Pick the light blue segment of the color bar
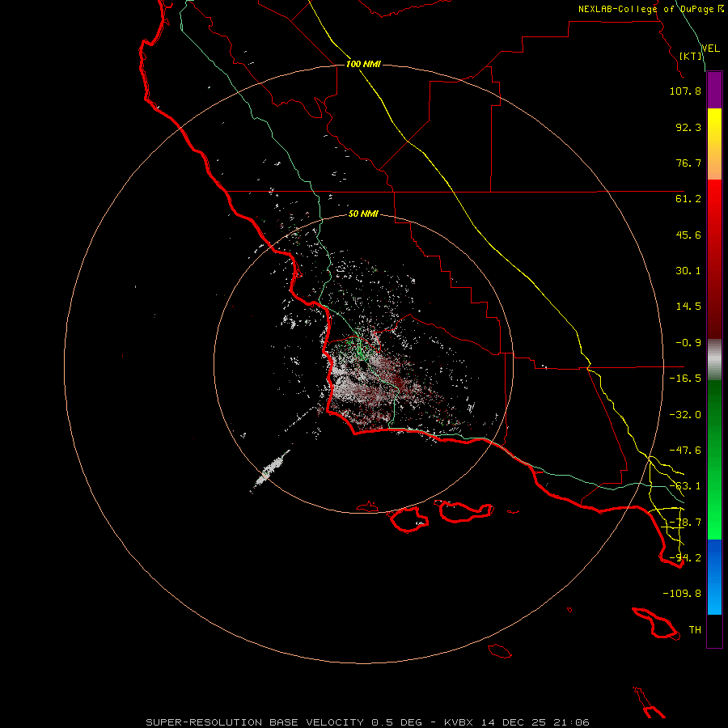Image resolution: width=728 pixels, height=728 pixels. (714, 597)
